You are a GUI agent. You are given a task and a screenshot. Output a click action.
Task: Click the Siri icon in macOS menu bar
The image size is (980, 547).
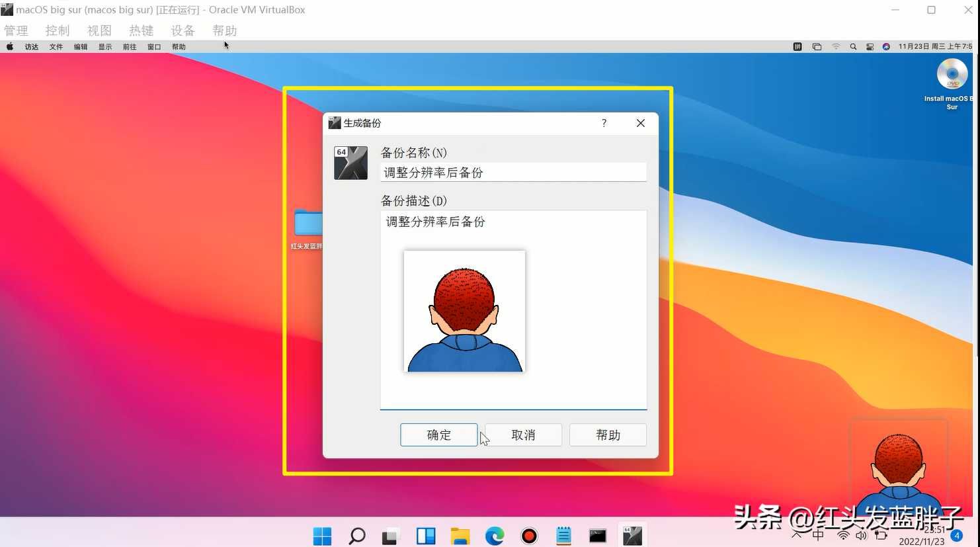pos(886,47)
